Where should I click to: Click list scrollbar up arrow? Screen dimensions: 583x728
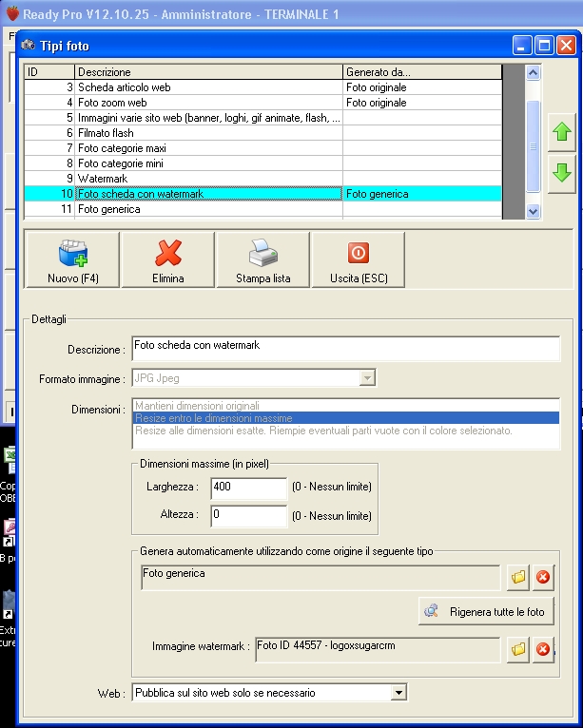click(533, 72)
